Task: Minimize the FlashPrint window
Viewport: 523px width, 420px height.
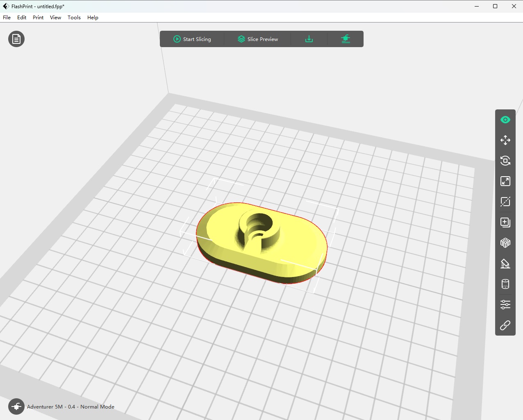Action: [x=477, y=6]
